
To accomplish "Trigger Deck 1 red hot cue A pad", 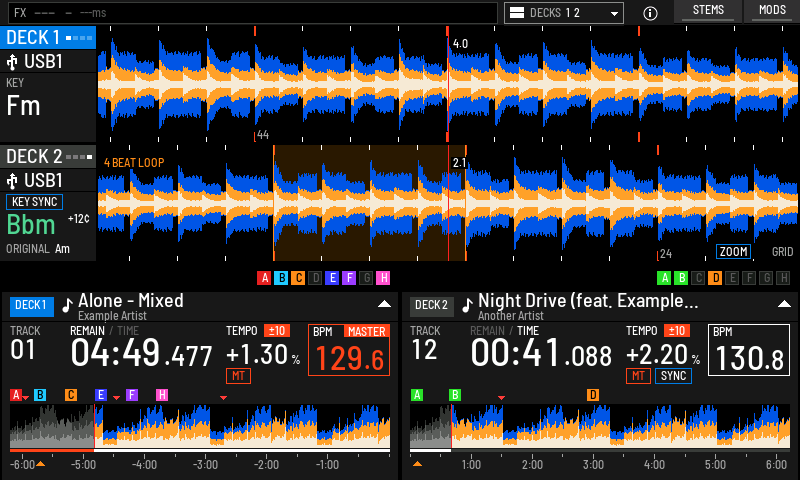I will click(264, 278).
